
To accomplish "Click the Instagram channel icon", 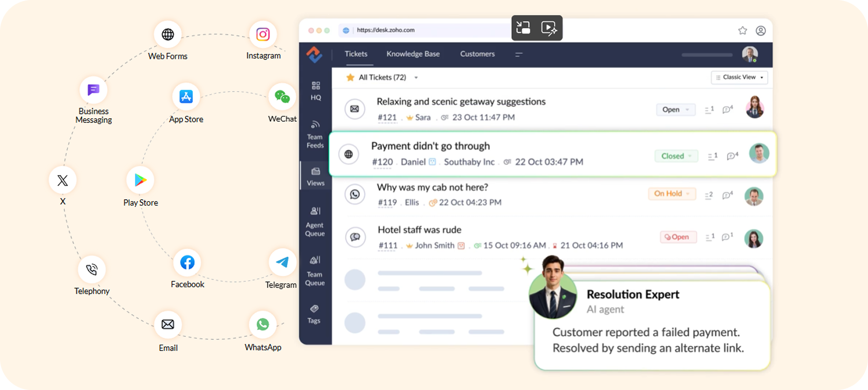I will point(263,35).
